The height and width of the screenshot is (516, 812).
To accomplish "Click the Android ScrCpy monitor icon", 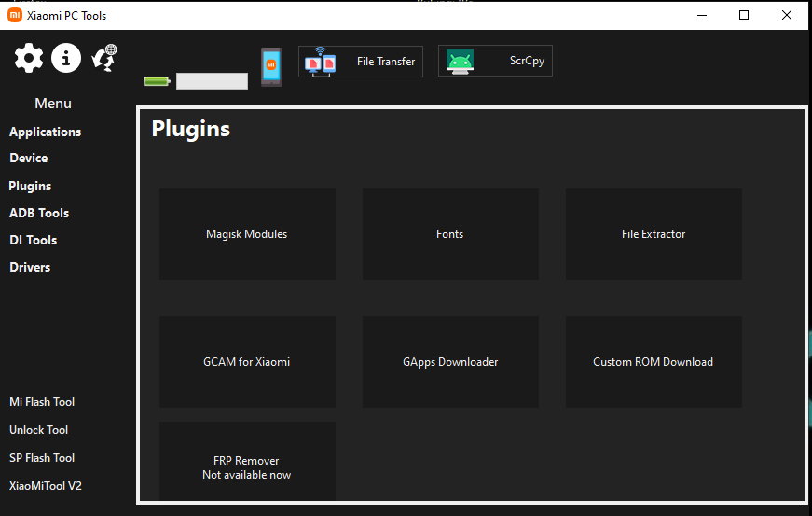I will (460, 62).
